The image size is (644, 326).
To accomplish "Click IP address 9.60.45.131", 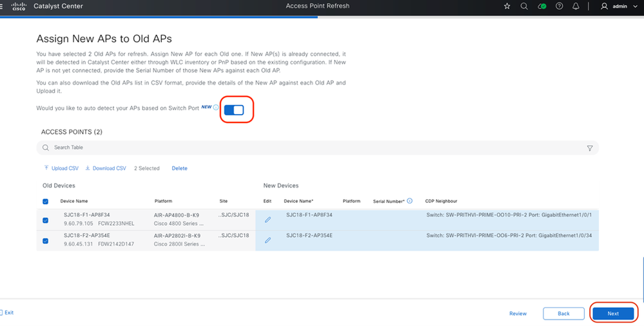I will (x=78, y=244).
